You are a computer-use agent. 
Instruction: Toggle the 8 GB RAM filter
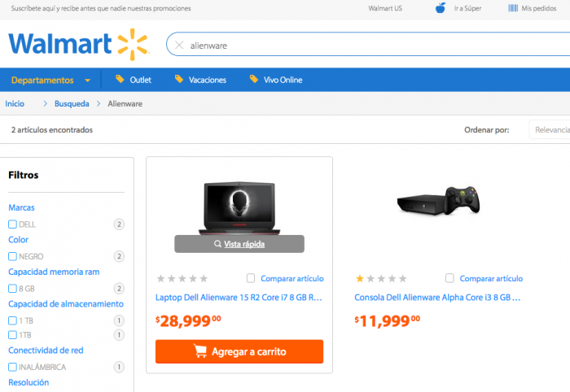(13, 288)
